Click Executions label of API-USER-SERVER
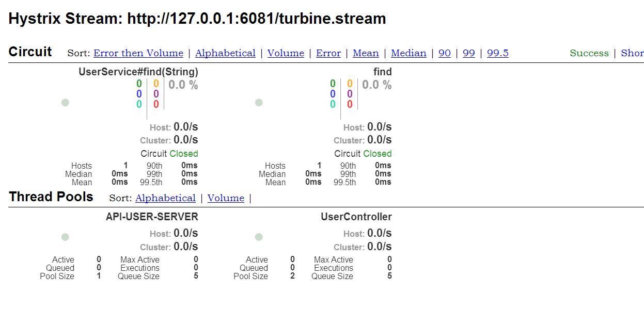The image size is (644, 325). (140, 268)
